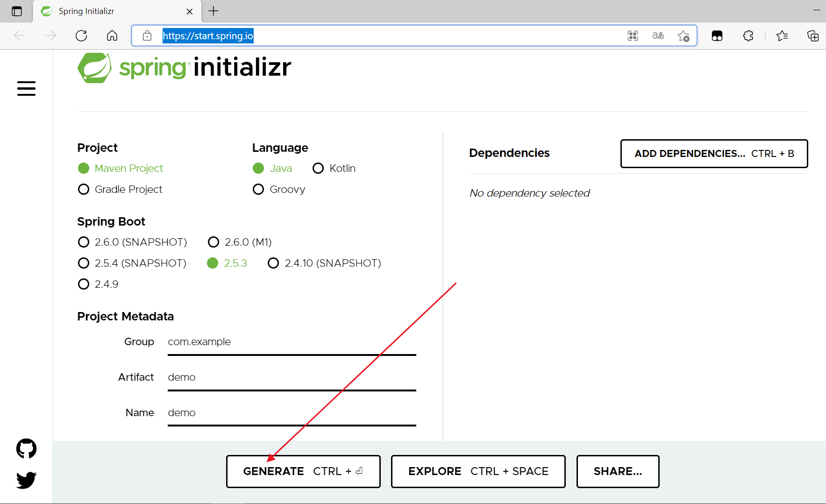Screen dimensions: 826x504
Task: Click the 'No dependency selected' text
Action: coord(530,193)
